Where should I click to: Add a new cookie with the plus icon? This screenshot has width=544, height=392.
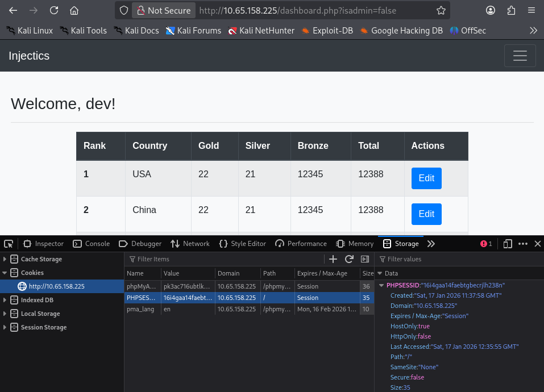click(333, 259)
